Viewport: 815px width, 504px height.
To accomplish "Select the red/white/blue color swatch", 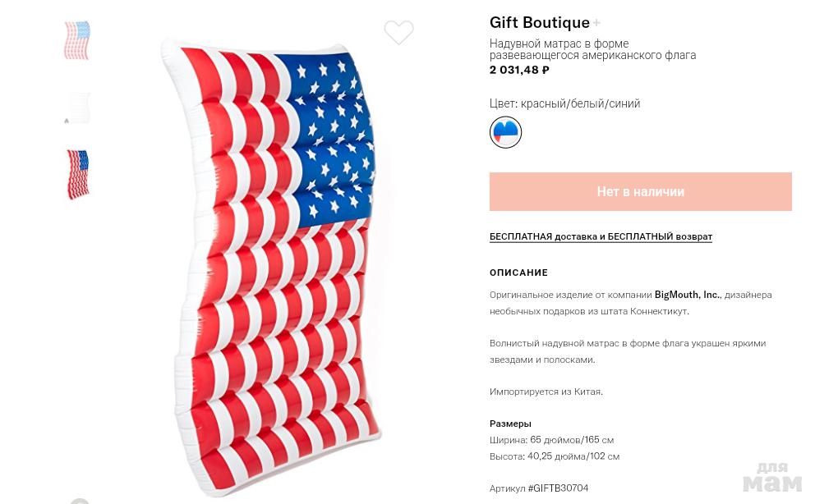I will pos(505,132).
